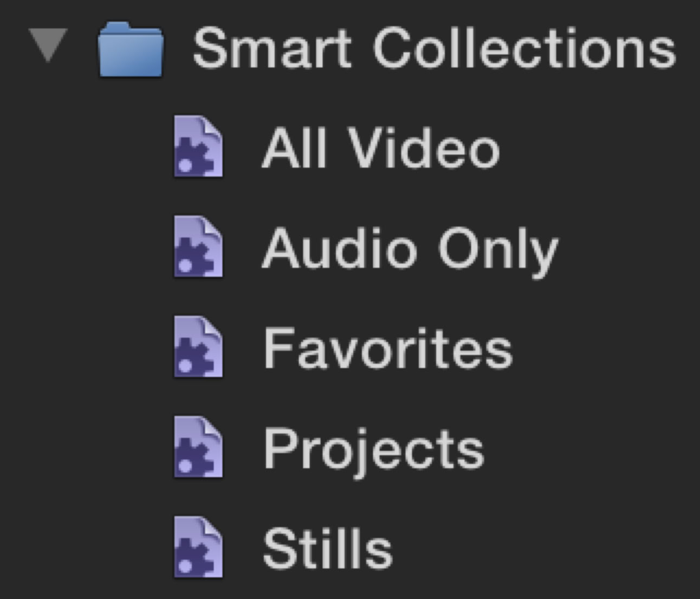
Task: Choose the Projects collection label
Action: [x=373, y=450]
